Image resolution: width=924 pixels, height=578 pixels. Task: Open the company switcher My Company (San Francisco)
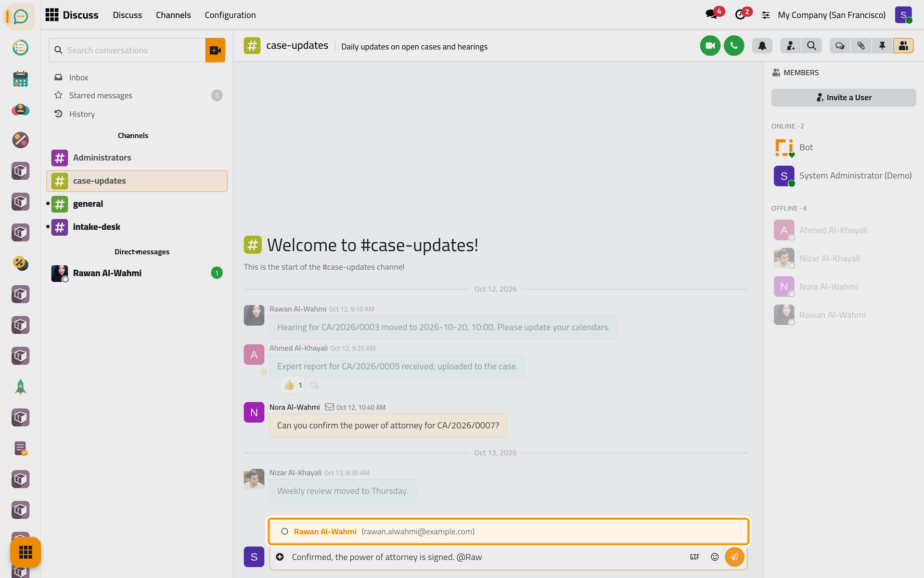coord(832,15)
